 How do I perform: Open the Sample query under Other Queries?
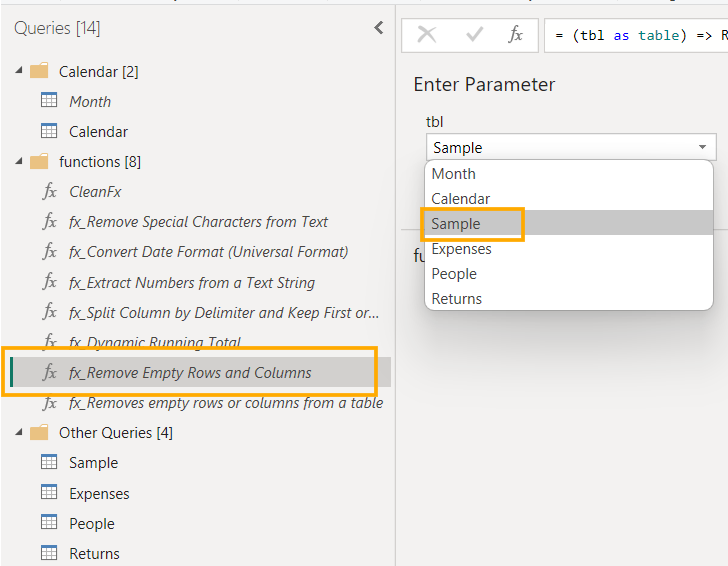click(93, 462)
